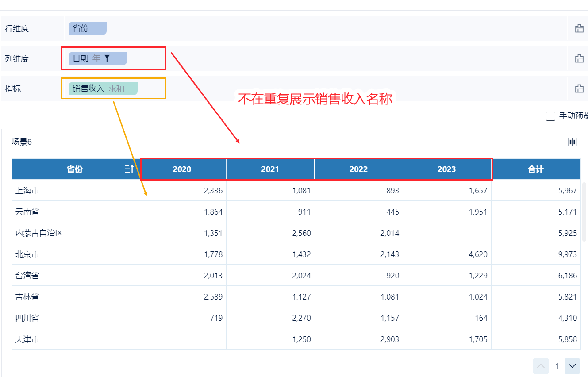Viewport: 588px width, 377px height.
Task: Click the 列维度 label
Action: click(x=17, y=58)
